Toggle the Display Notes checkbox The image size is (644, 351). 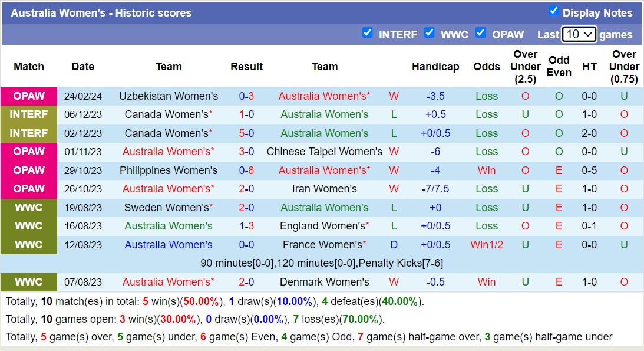click(x=553, y=11)
